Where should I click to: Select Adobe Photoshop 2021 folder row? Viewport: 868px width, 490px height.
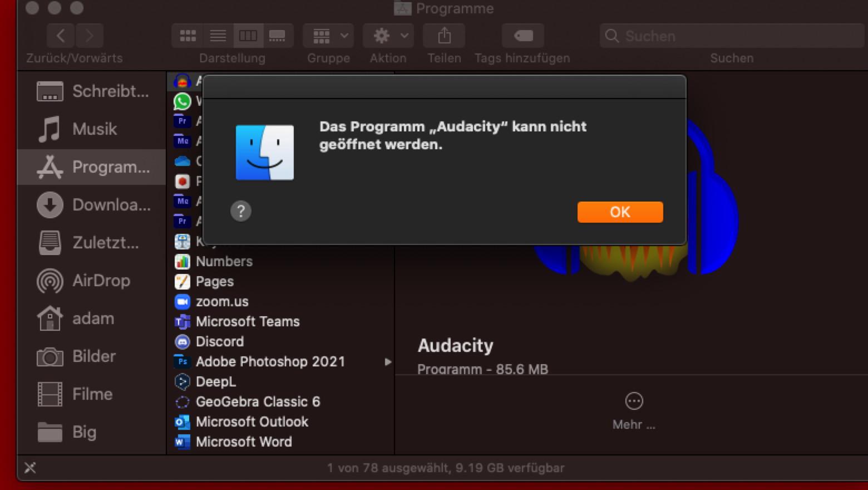click(x=280, y=361)
